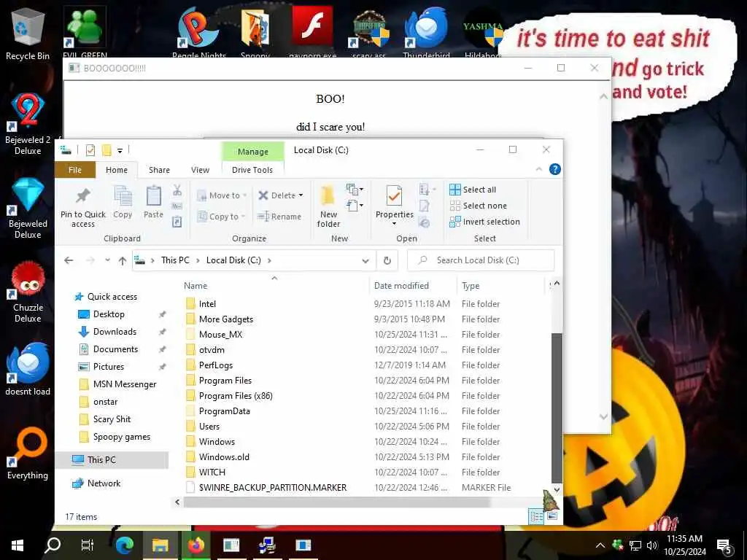
Task: Select the Windows.old folder row
Action: 224,457
